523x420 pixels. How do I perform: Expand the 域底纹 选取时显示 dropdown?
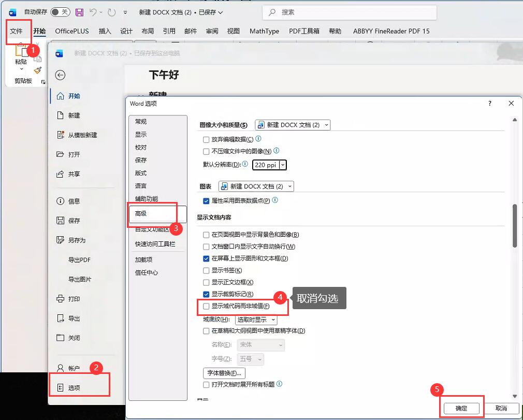pyautogui.click(x=256, y=320)
